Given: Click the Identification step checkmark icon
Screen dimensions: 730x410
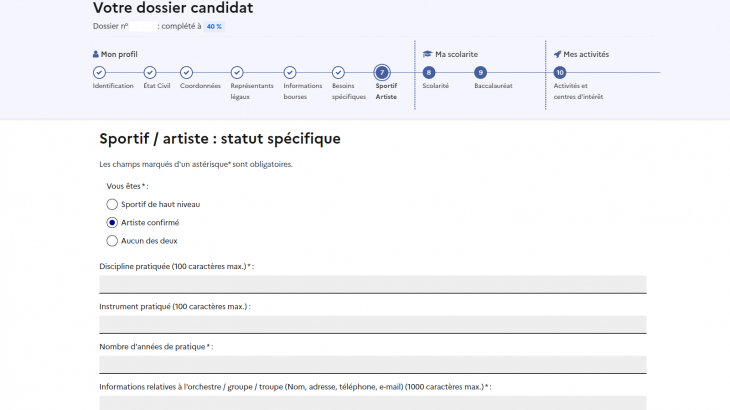Looking at the screenshot, I should pyautogui.click(x=99, y=72).
